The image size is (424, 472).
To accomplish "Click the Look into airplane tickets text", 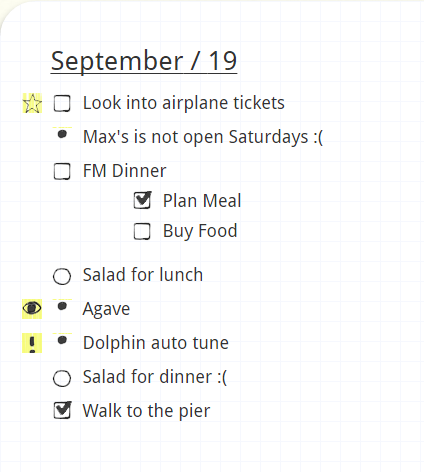I will click(x=184, y=103).
